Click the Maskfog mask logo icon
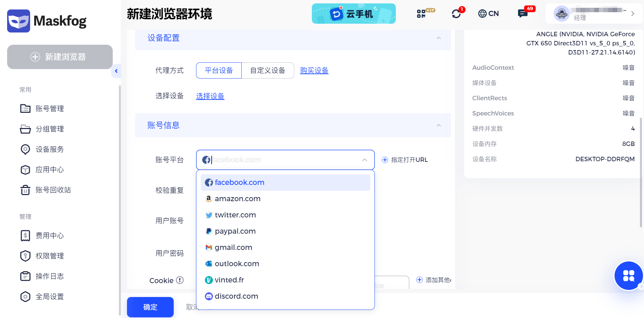 coord(19,21)
